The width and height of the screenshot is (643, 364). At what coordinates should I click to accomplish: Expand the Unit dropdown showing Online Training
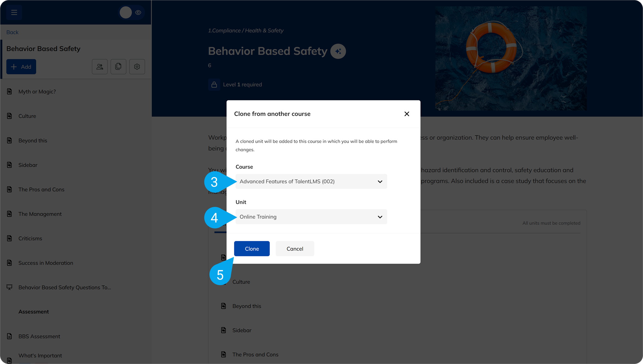coord(311,217)
